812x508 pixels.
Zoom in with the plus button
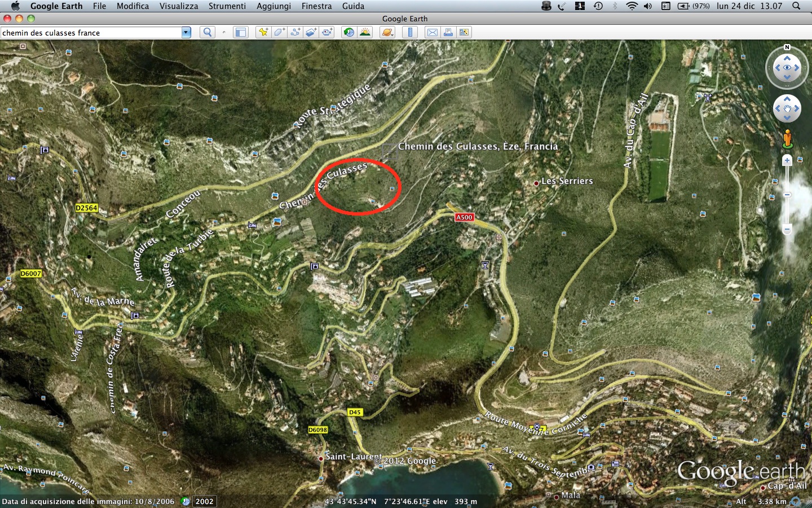(787, 161)
